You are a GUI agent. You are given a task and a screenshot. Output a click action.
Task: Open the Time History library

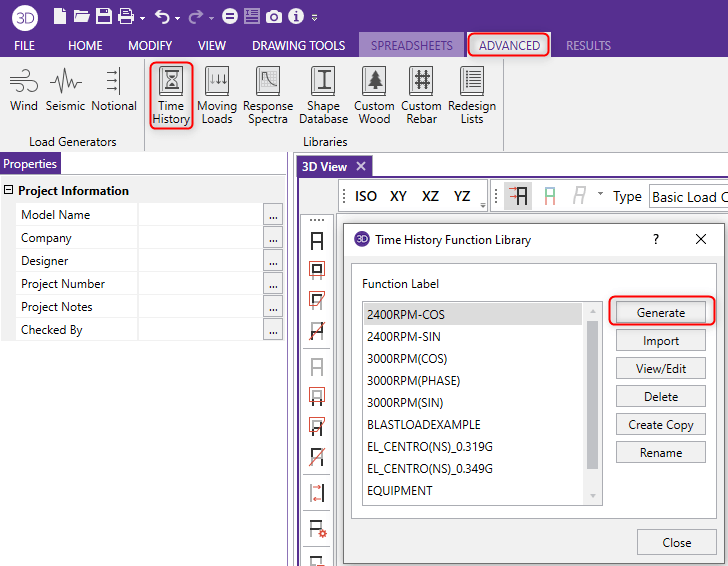point(171,95)
